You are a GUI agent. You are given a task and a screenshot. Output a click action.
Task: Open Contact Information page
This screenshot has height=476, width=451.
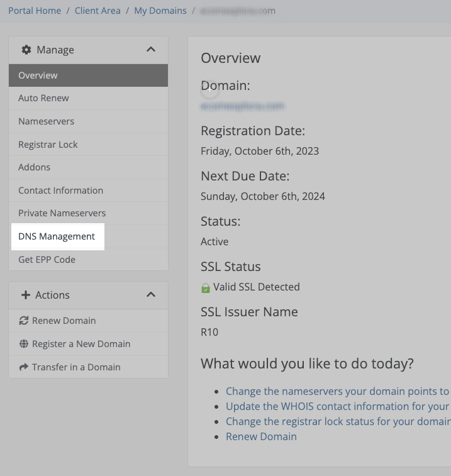(89, 191)
